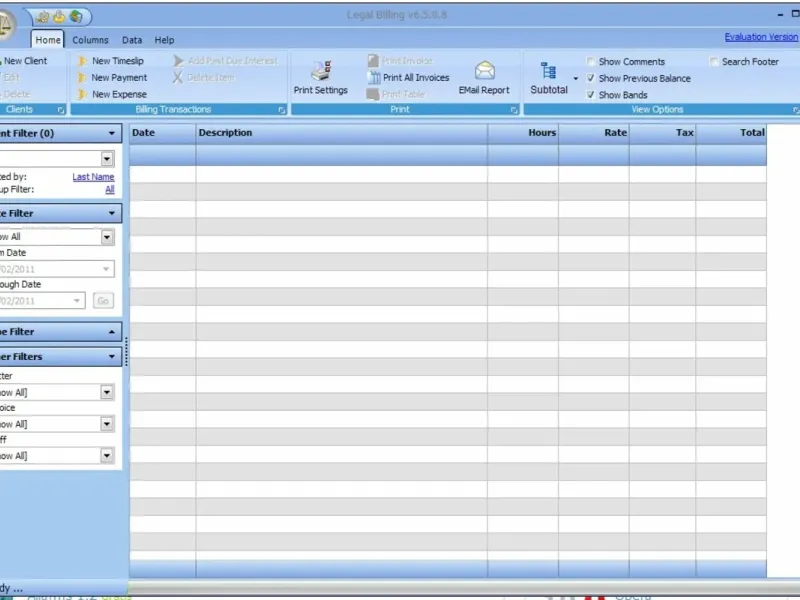
Task: Click the globe quick access icon
Action: click(76, 17)
